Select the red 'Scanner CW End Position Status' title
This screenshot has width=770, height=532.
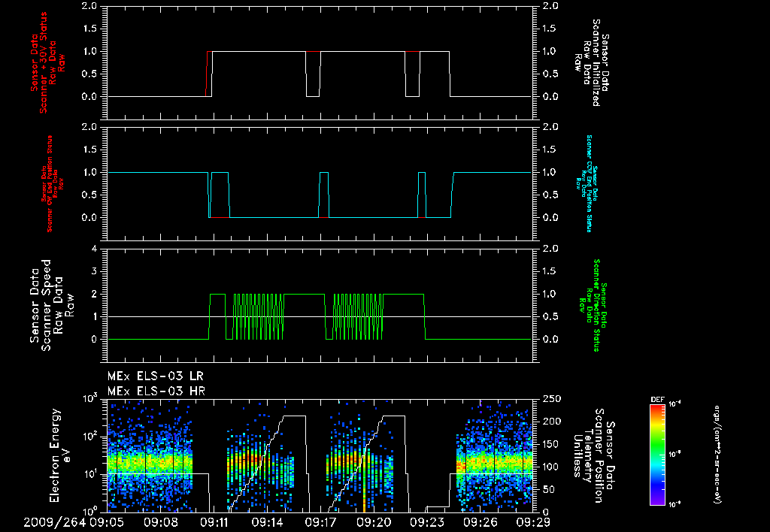click(50, 184)
